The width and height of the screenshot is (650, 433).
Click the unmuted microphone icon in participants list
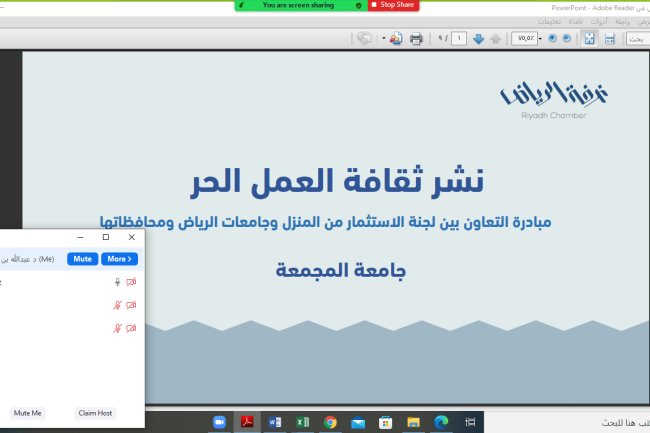coord(117,282)
